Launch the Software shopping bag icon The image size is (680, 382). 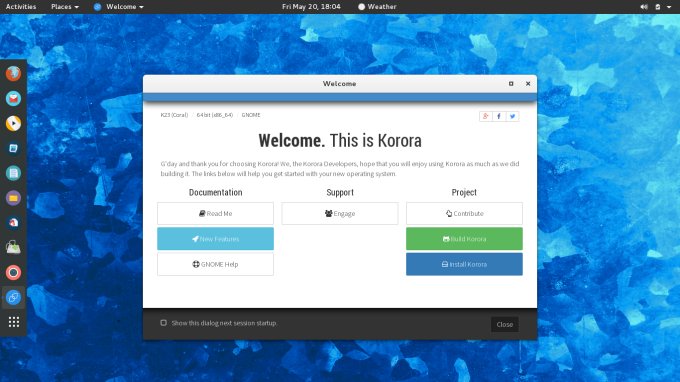point(13,248)
